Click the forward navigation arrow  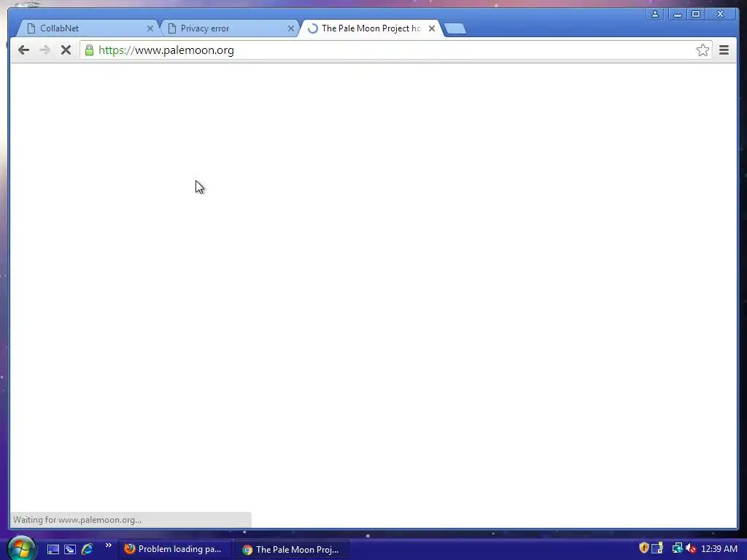pyautogui.click(x=44, y=50)
